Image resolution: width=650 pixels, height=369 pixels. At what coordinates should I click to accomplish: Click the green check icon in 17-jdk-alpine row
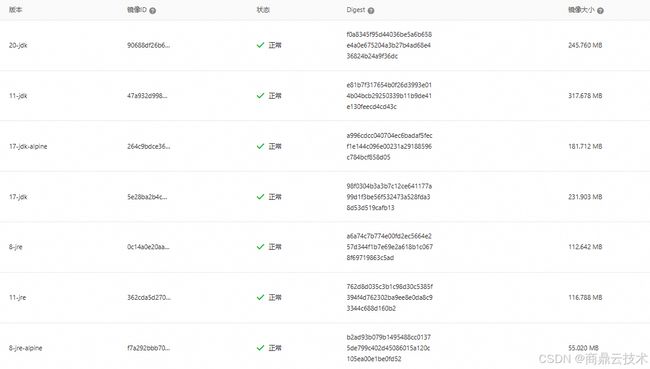coord(260,146)
